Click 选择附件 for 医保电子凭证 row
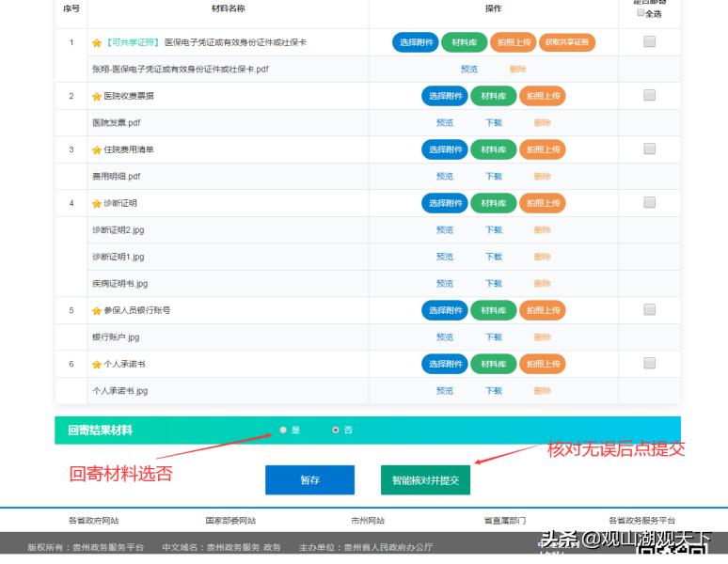This screenshot has width=728, height=564. (x=416, y=42)
